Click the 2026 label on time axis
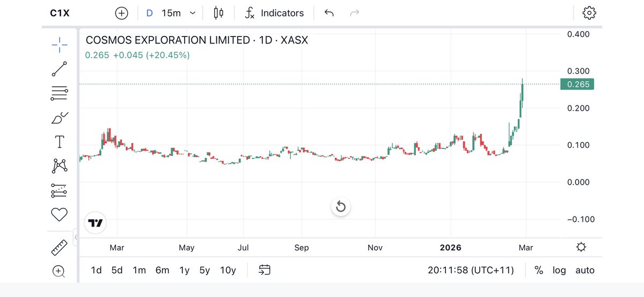This screenshot has width=644, height=297. (451, 248)
